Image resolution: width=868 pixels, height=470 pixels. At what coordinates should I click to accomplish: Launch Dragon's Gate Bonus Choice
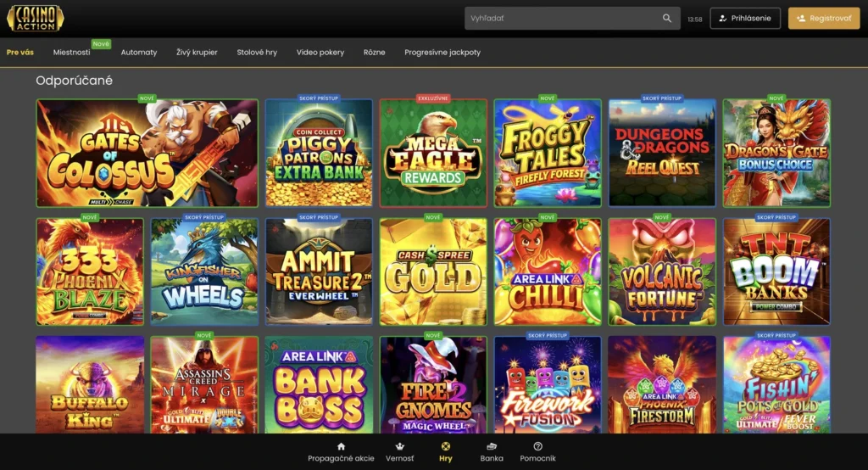point(776,153)
